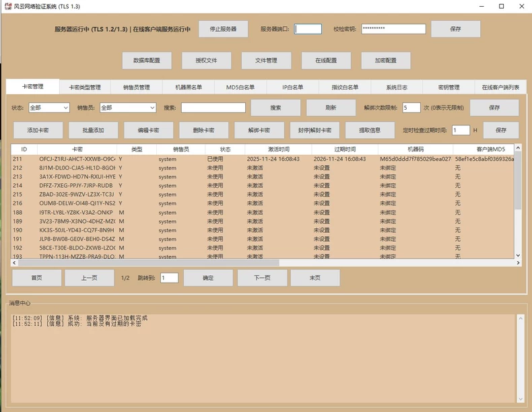This screenshot has height=412, width=532.
Task: Expand the 销售员 filter dropdown
Action: pos(128,108)
